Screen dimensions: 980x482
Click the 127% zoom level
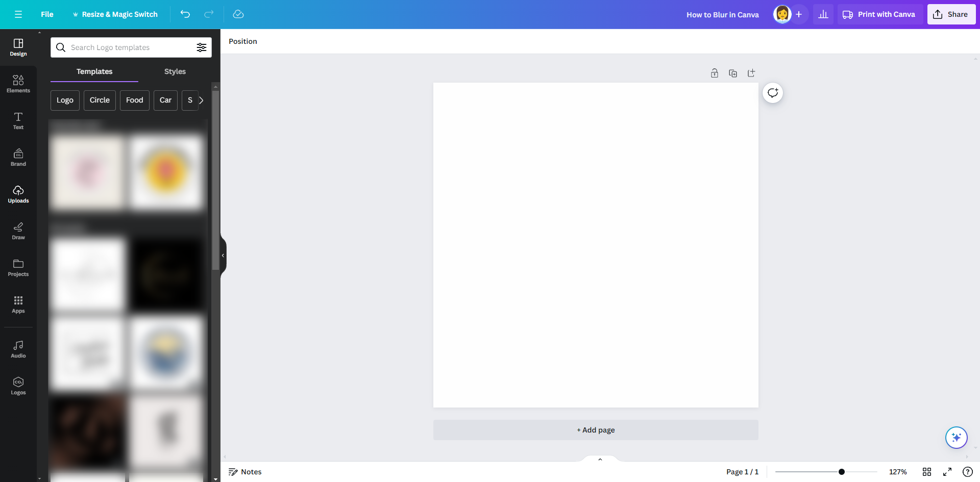point(898,472)
